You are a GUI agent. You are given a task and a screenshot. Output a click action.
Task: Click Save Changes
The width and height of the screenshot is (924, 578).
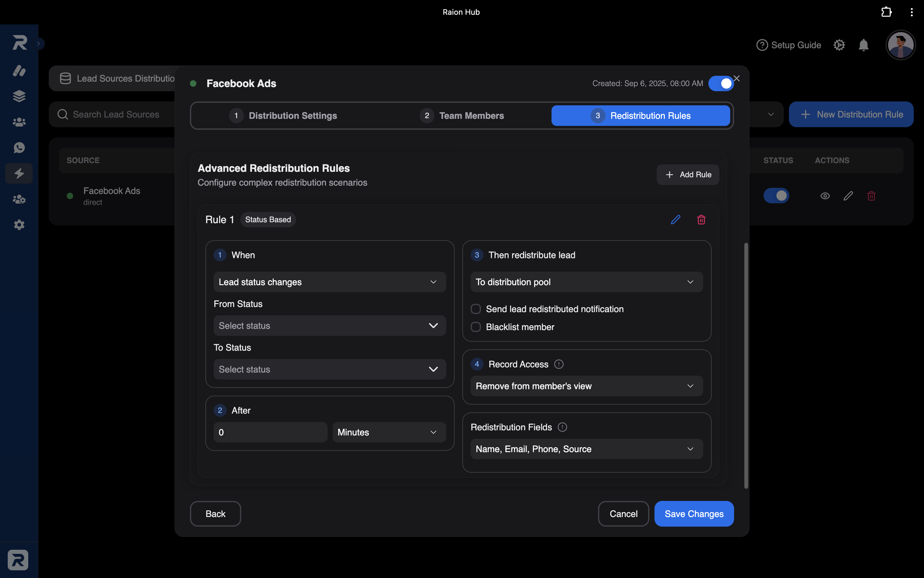(x=694, y=514)
